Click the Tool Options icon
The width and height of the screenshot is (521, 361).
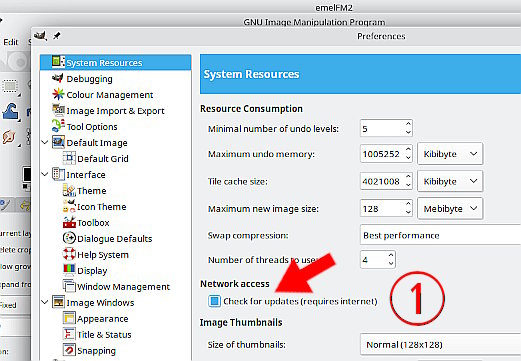pyautogui.click(x=58, y=126)
